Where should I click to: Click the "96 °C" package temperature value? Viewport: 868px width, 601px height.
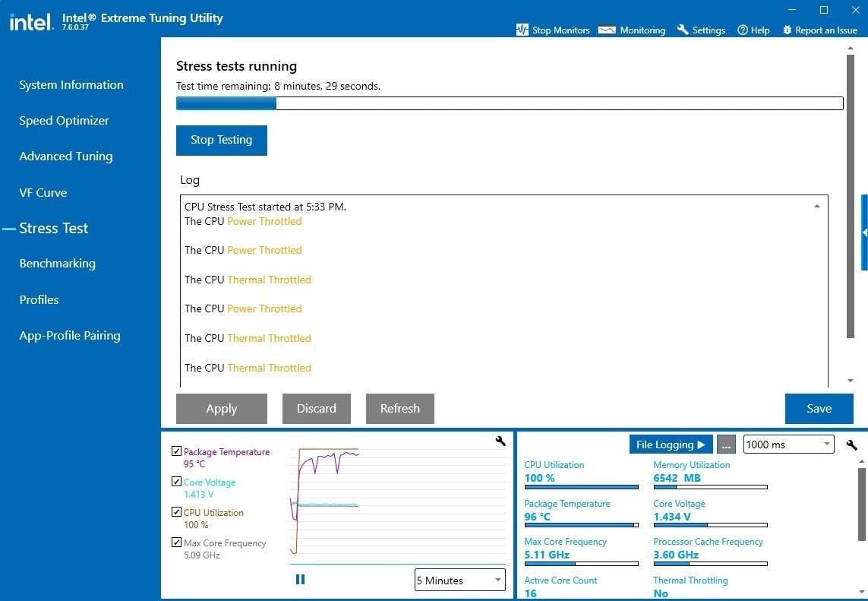(x=538, y=517)
